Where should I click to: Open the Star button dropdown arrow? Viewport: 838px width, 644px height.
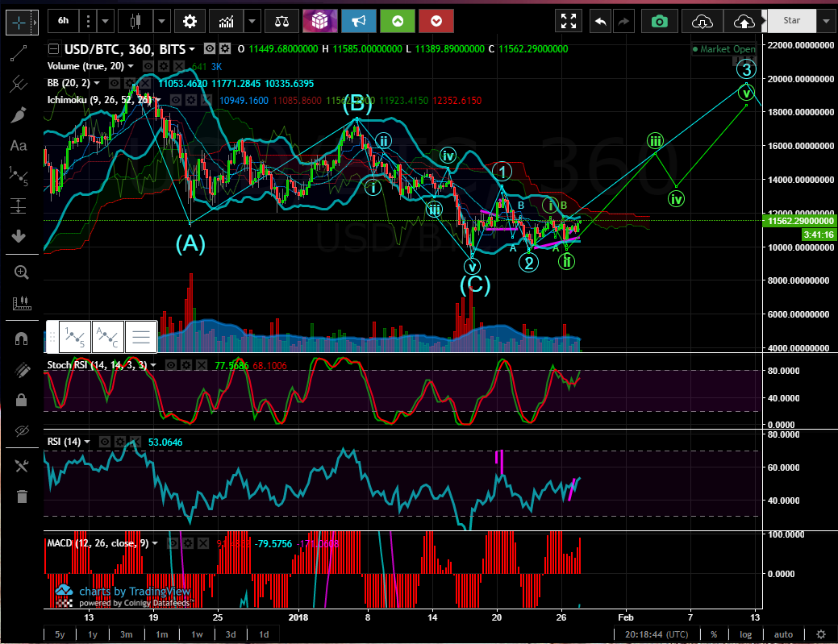(825, 20)
